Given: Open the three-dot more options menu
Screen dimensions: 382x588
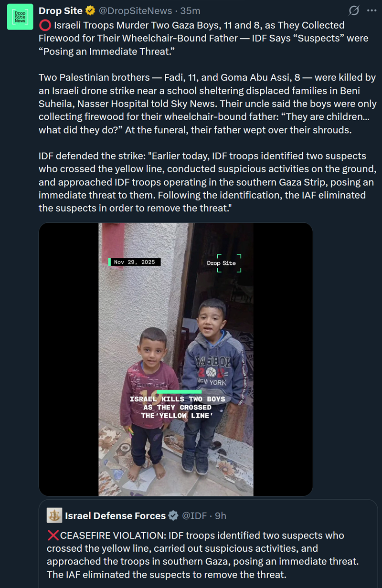Looking at the screenshot, I should tap(371, 10).
